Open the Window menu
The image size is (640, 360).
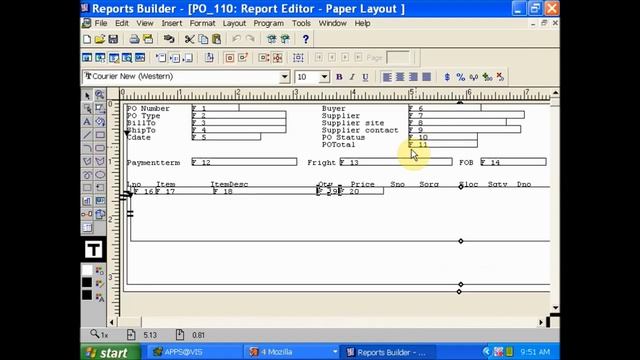click(332, 23)
